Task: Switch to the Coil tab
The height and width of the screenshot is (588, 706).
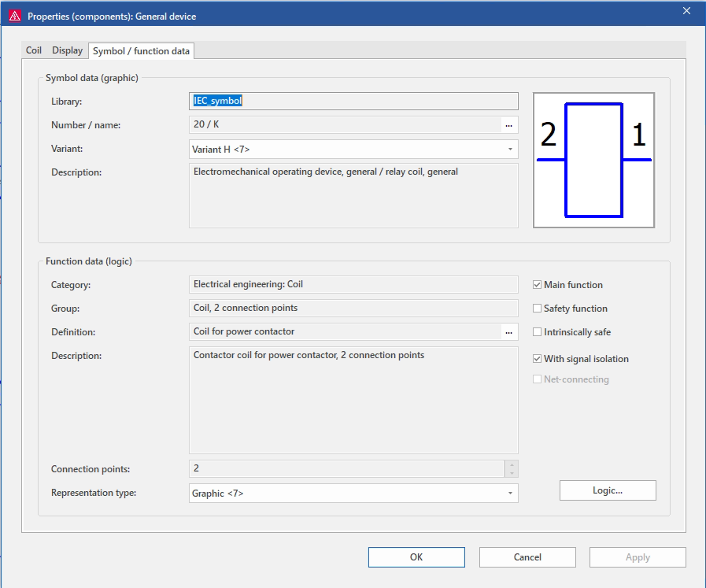Action: (x=34, y=50)
